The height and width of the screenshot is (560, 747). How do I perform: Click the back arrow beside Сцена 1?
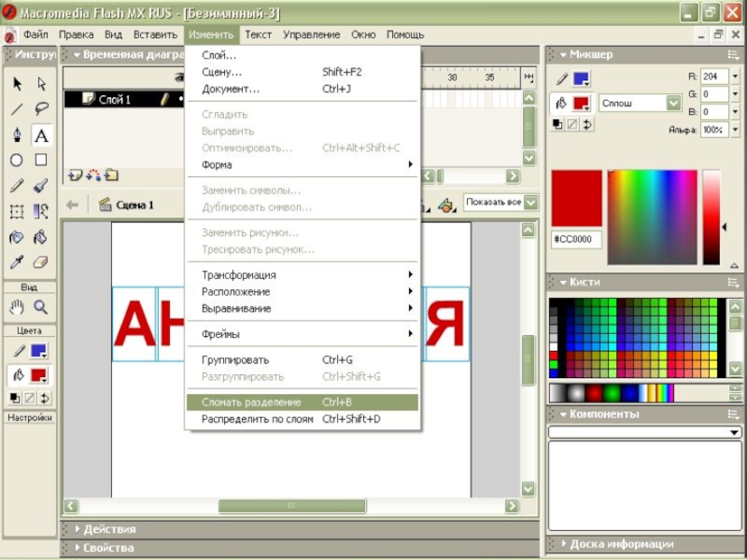(73, 204)
